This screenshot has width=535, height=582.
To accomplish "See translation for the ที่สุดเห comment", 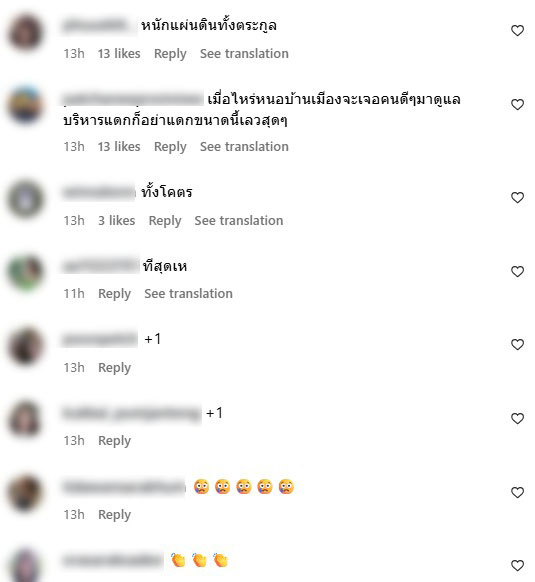I will click(188, 294).
